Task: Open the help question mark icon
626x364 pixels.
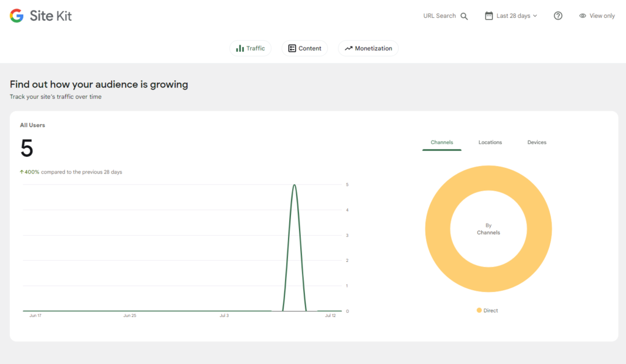Action: click(558, 15)
